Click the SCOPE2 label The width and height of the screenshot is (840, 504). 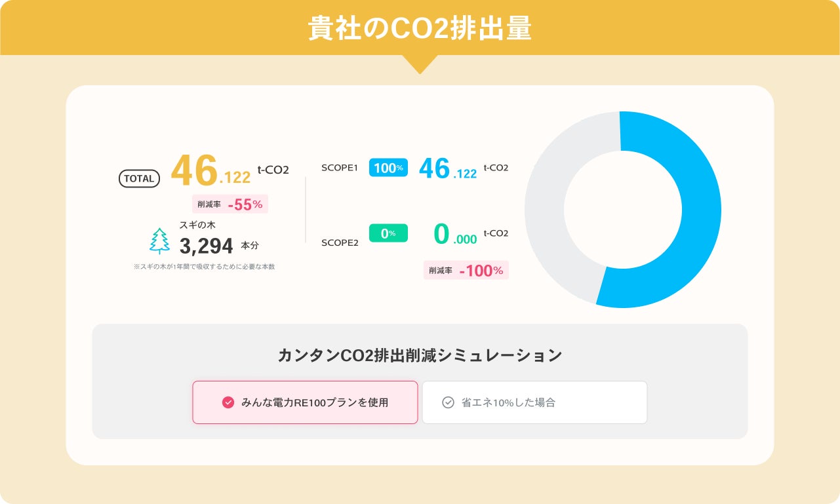point(340,242)
